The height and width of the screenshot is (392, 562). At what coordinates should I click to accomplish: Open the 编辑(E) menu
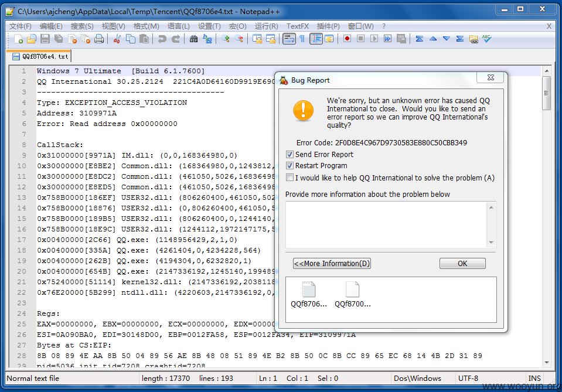point(51,26)
